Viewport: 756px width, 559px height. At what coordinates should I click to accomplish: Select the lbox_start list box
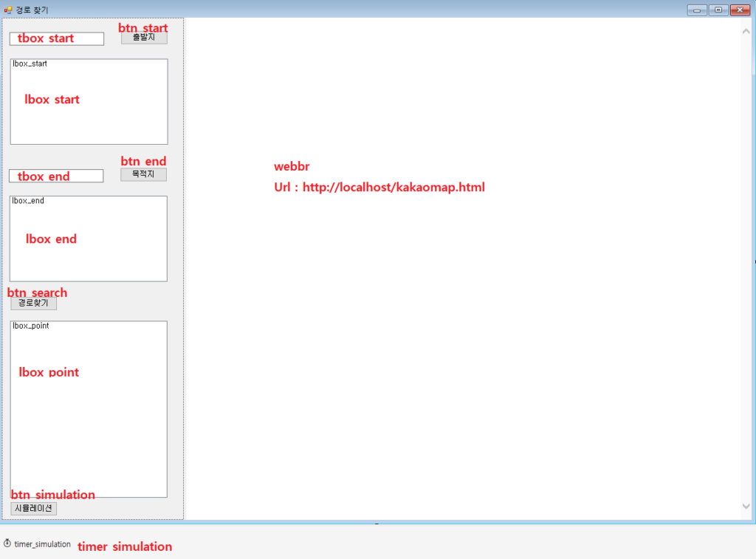tap(89, 101)
